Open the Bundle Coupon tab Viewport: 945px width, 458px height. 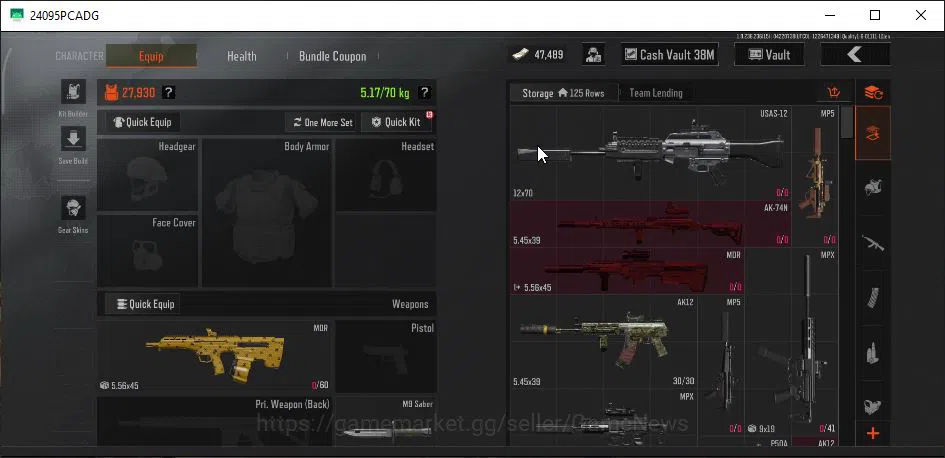click(333, 56)
